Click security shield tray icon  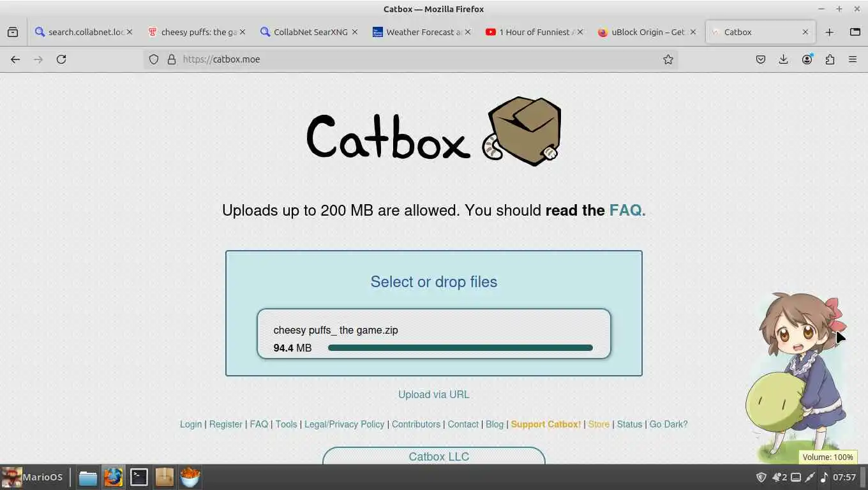click(761, 477)
